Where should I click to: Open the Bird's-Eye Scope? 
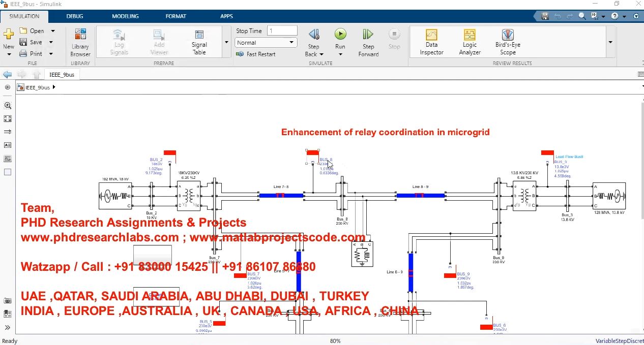click(507, 42)
